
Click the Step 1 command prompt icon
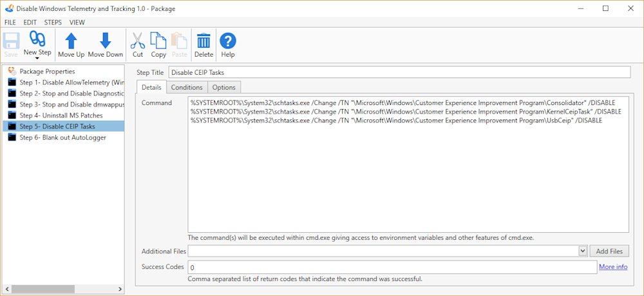(x=12, y=83)
